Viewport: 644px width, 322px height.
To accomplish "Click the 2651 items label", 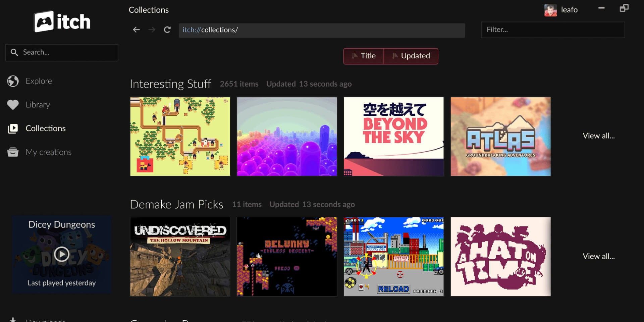I will pos(239,84).
